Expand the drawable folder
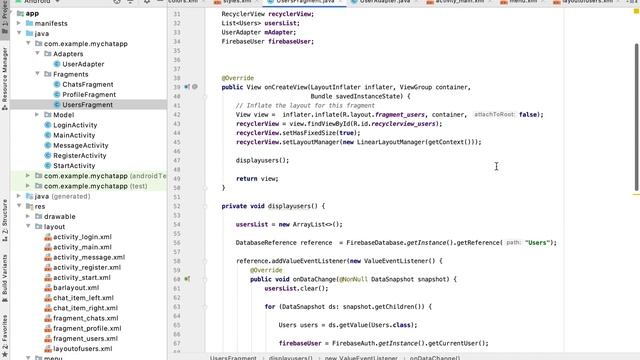 point(28,217)
